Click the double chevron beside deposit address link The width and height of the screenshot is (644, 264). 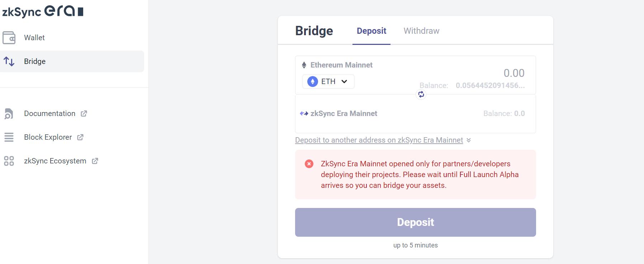469,140
